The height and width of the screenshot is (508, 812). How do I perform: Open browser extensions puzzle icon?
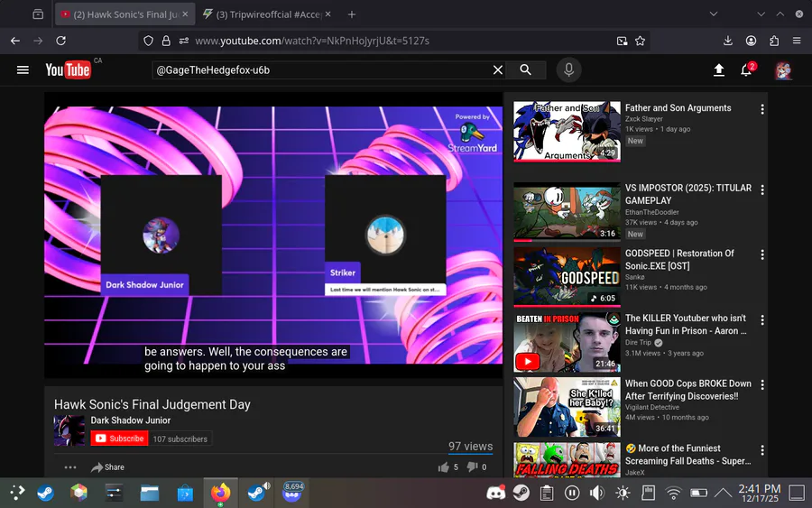point(774,41)
